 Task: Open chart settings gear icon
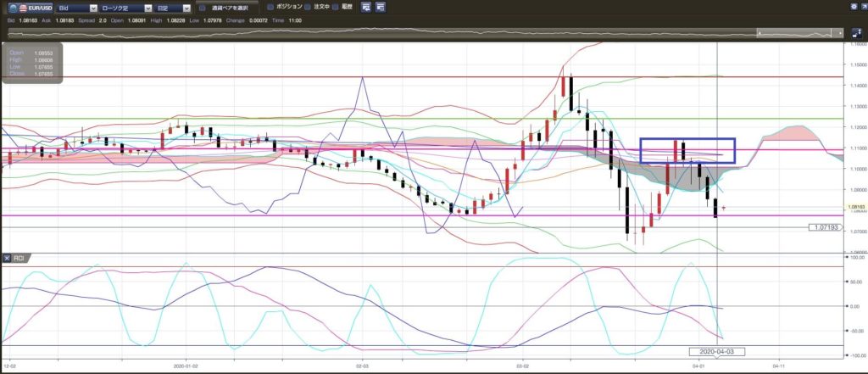pyautogui.click(x=854, y=7)
